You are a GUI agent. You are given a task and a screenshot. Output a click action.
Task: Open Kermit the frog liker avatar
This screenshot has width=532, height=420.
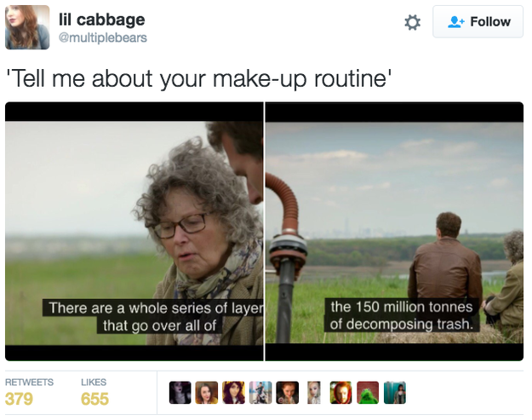pos(368,393)
